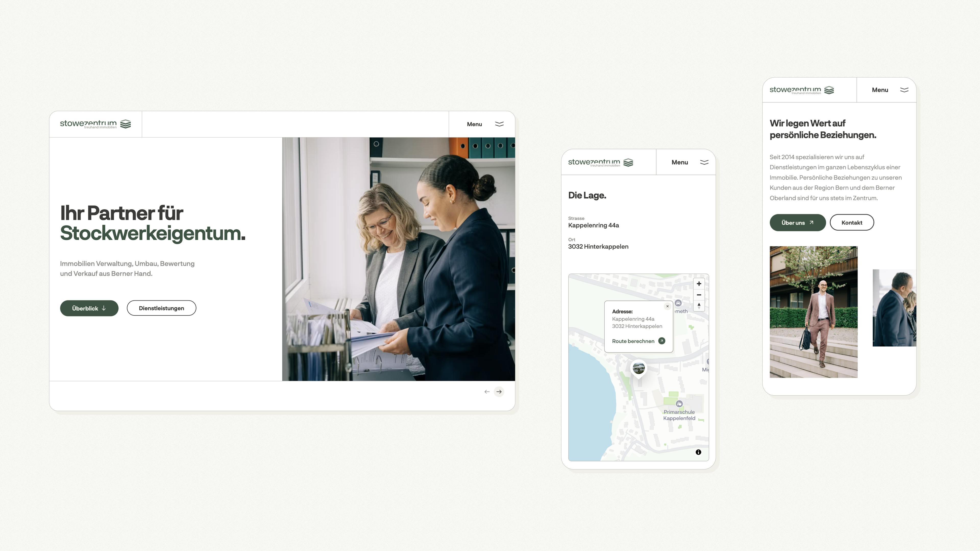
Task: Reset map bearing with compass button
Action: (x=699, y=306)
